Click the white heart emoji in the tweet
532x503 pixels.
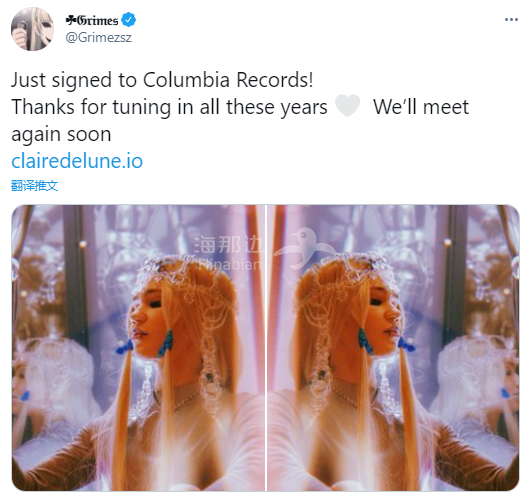click(x=347, y=106)
